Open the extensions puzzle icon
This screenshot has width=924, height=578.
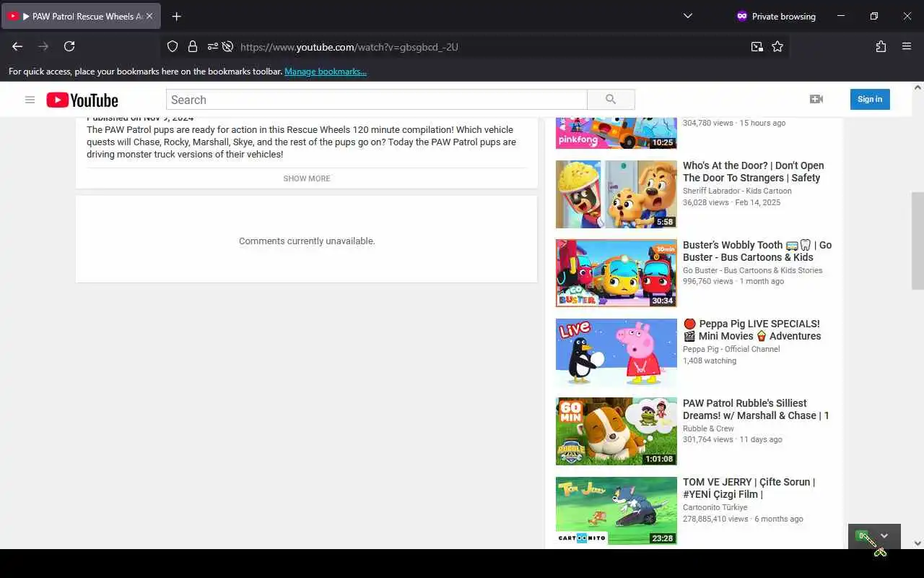881,46
